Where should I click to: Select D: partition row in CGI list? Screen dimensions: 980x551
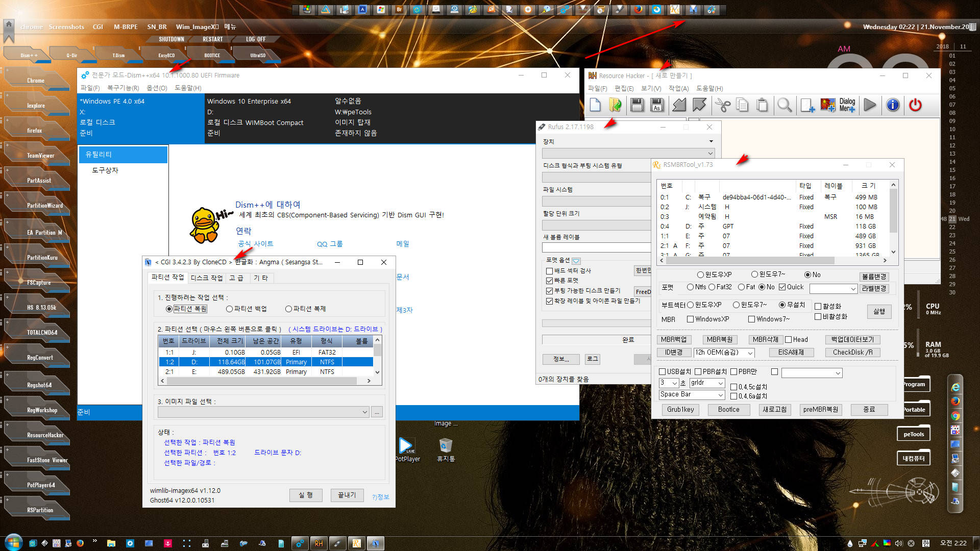(265, 362)
